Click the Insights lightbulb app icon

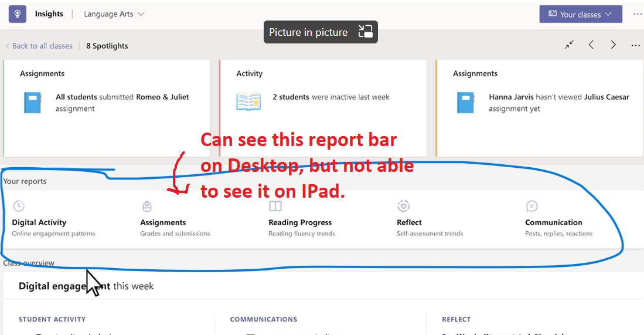[x=17, y=14]
